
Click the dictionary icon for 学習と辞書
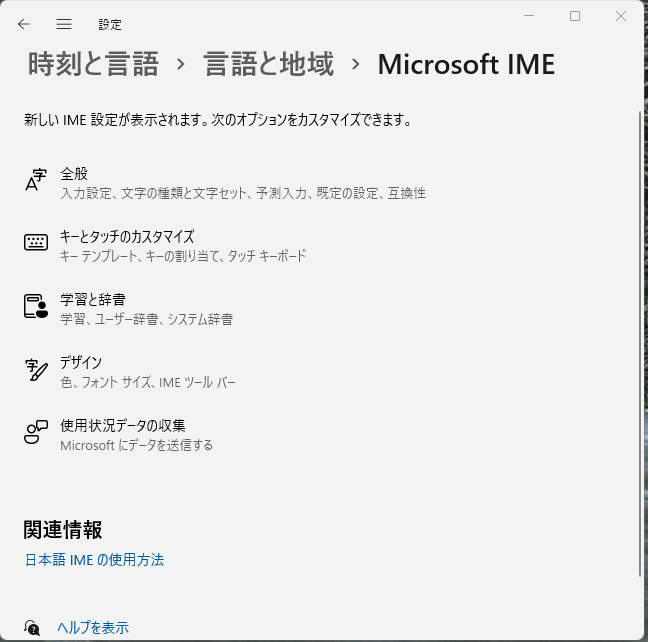click(x=36, y=306)
